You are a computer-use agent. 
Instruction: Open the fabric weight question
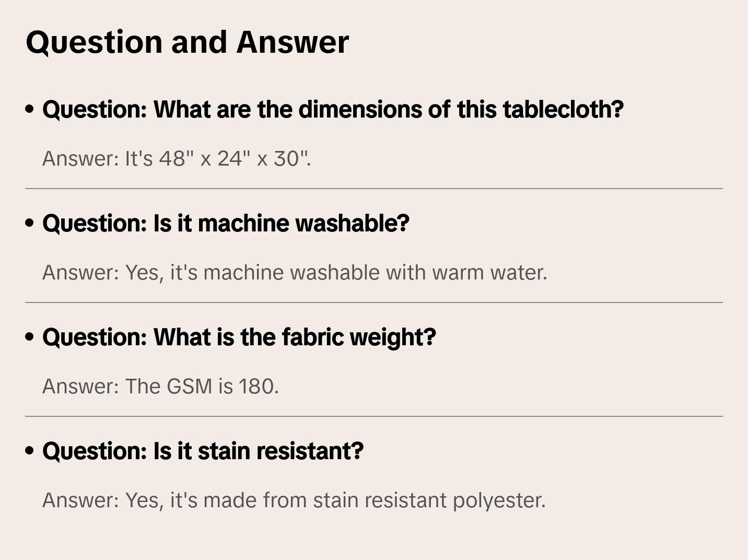point(239,337)
